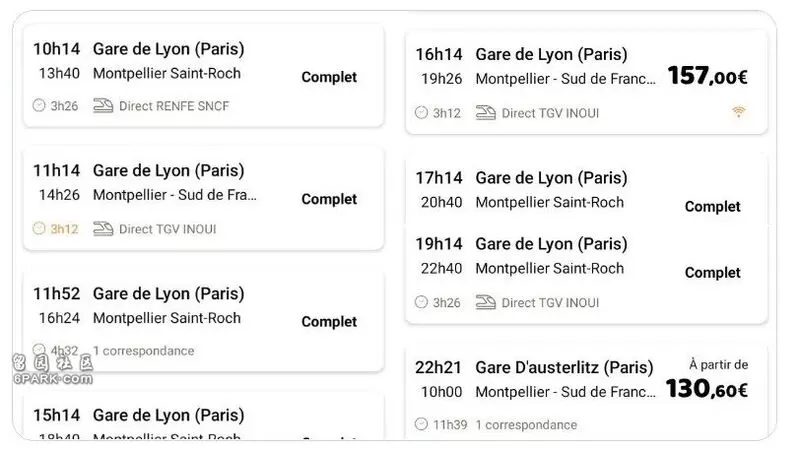Click Montpellier - Sud de Franc... on 22h21 trip
Viewport: 800px width, 450px height.
click(x=565, y=392)
